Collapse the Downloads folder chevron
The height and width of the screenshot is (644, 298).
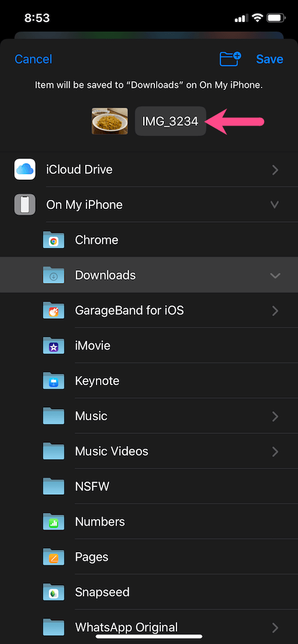pyautogui.click(x=275, y=276)
